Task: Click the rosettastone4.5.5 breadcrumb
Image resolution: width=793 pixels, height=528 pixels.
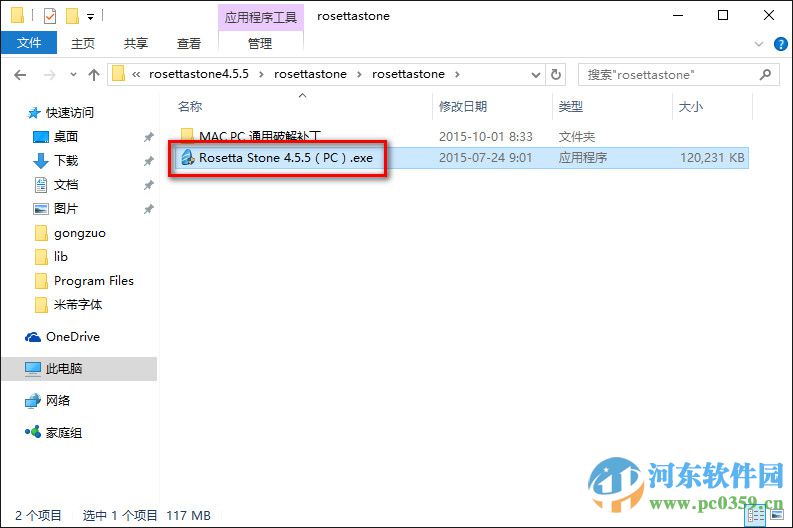Action: (199, 74)
